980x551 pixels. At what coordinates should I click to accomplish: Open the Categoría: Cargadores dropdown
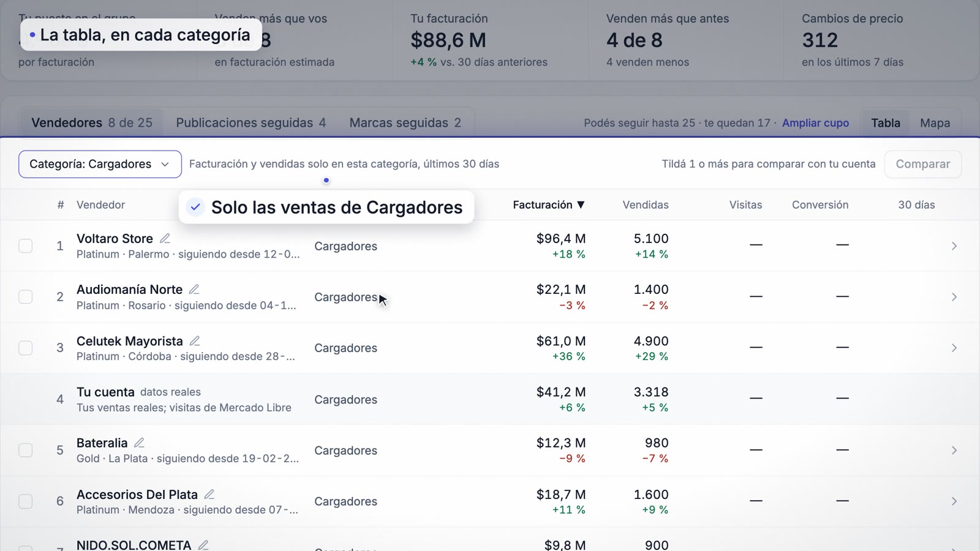100,164
